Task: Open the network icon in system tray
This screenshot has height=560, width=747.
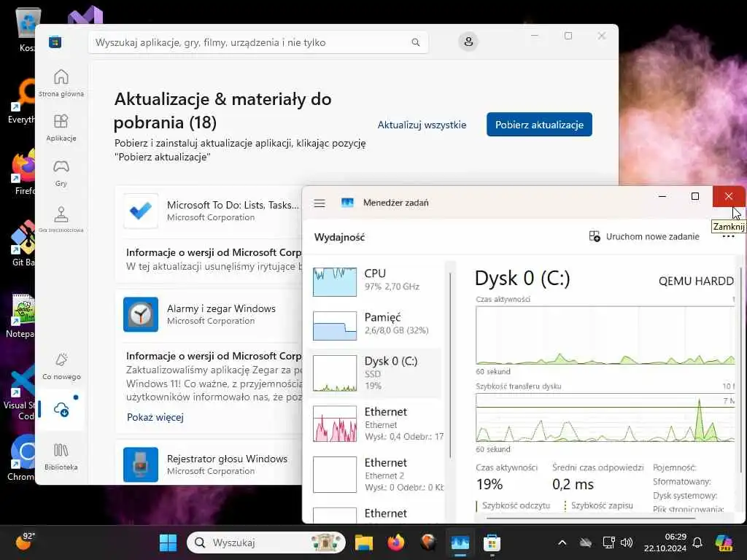Action: tap(608, 542)
